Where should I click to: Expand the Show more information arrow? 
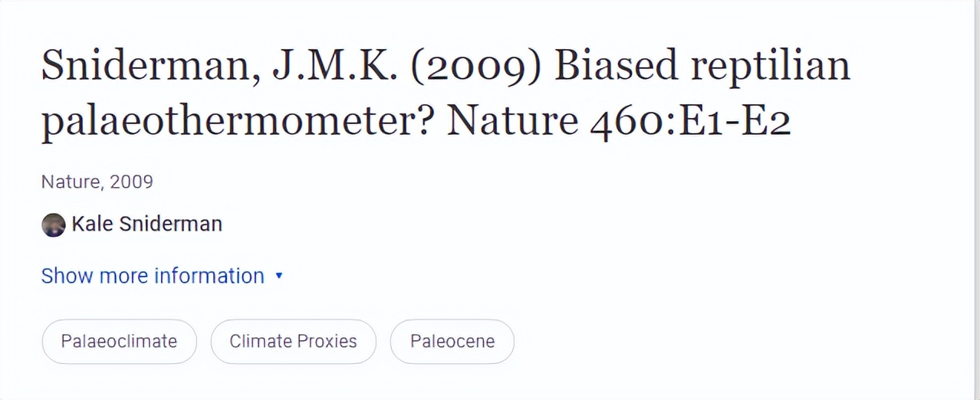[279, 276]
